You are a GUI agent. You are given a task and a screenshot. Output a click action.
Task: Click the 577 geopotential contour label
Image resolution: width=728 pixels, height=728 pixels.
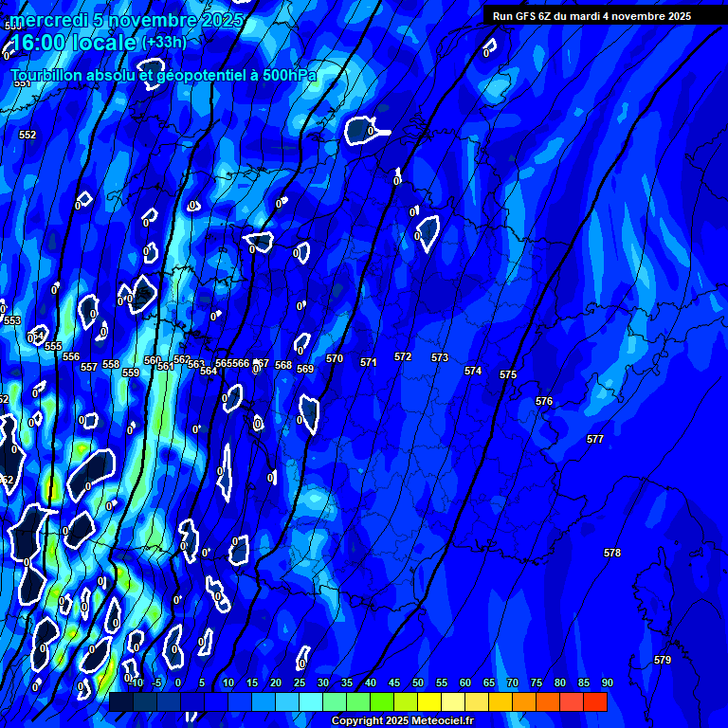(x=595, y=439)
